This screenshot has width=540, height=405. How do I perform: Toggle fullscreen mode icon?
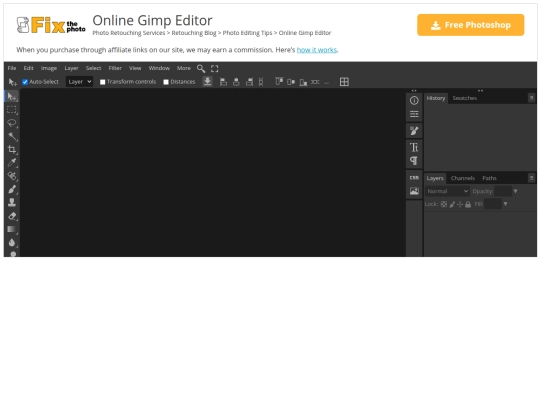point(215,69)
